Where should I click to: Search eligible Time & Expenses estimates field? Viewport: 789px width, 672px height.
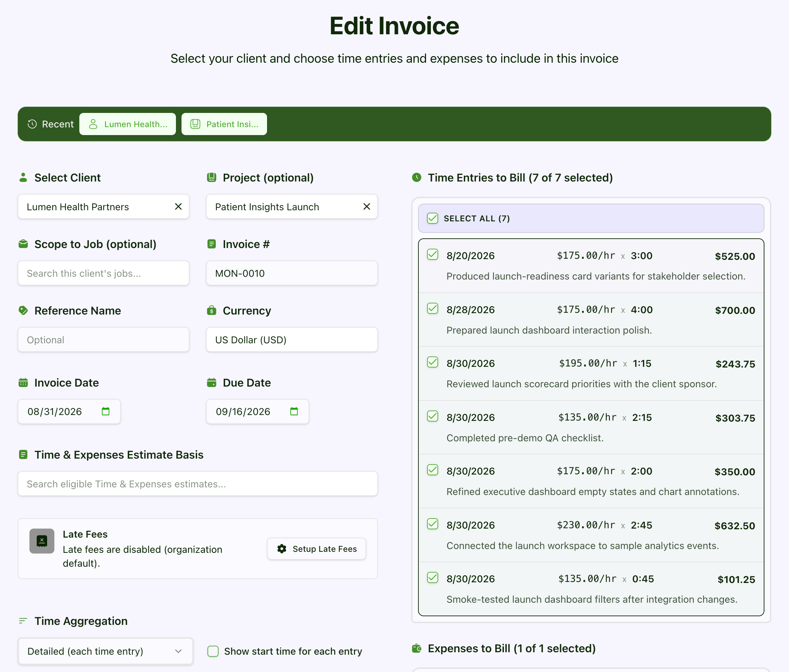[x=198, y=484]
